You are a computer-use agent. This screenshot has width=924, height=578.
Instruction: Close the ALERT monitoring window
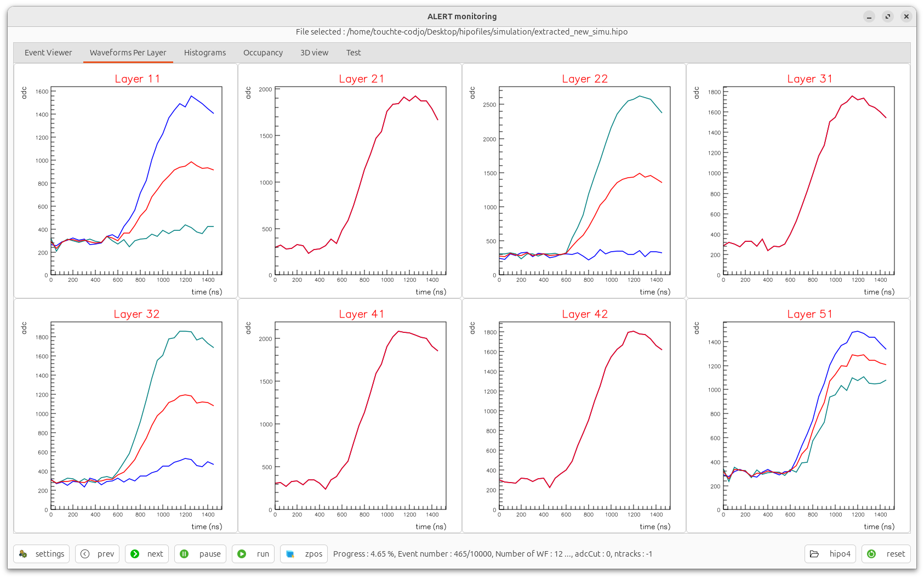pyautogui.click(x=906, y=16)
